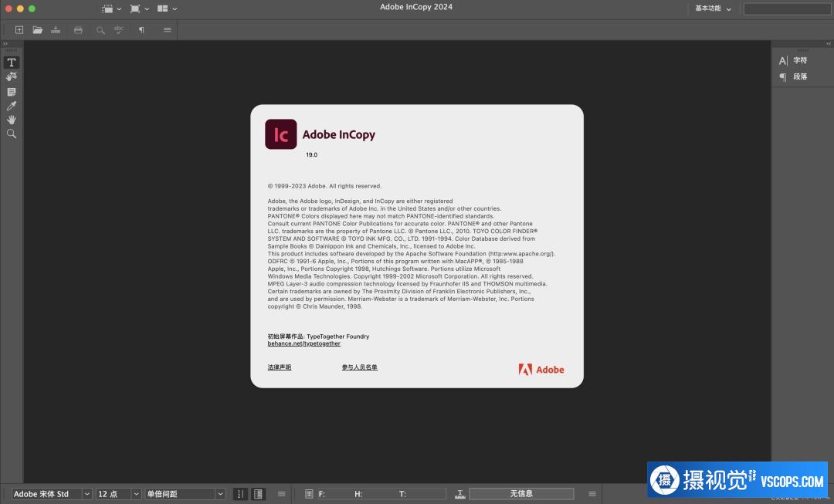Open the 基本功能 workspace switcher

(x=713, y=8)
